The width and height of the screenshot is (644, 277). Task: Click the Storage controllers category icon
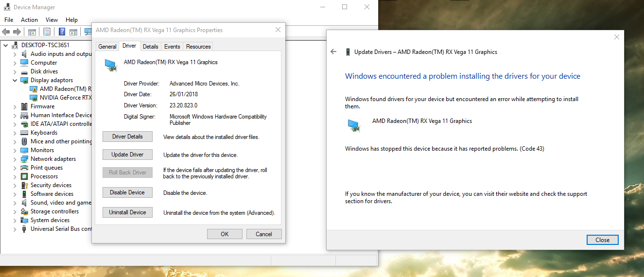(x=24, y=211)
